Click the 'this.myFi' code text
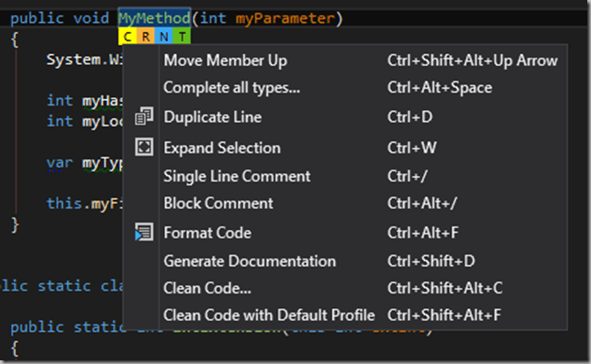This screenshot has height=364, width=591. [x=84, y=204]
